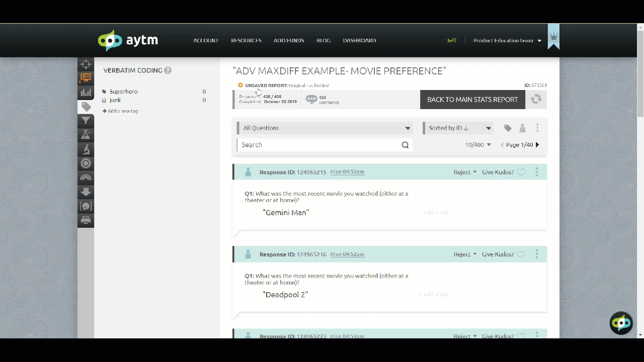Screen dimensions: 644x362
Task: Toggle the tag view icon in filter bar
Action: (508, 128)
